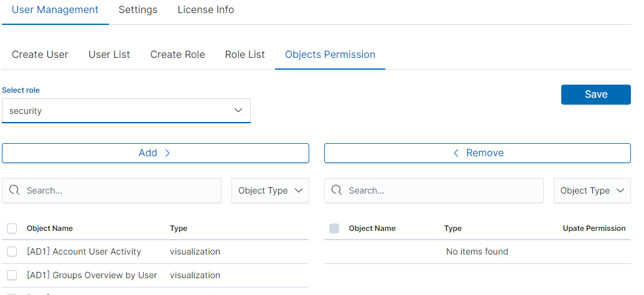Go to the Create User sub-tab
Screen dimensions: 644x295
click(40, 55)
